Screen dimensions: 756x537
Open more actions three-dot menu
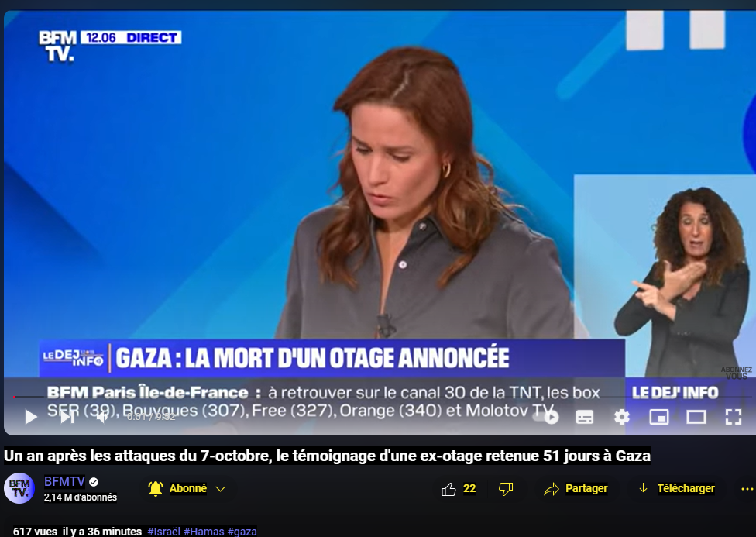[x=747, y=489]
